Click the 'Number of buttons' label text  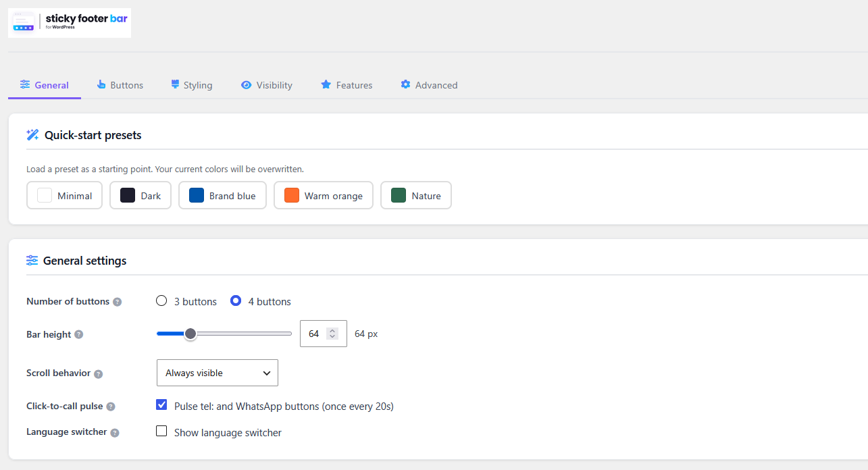coord(68,301)
